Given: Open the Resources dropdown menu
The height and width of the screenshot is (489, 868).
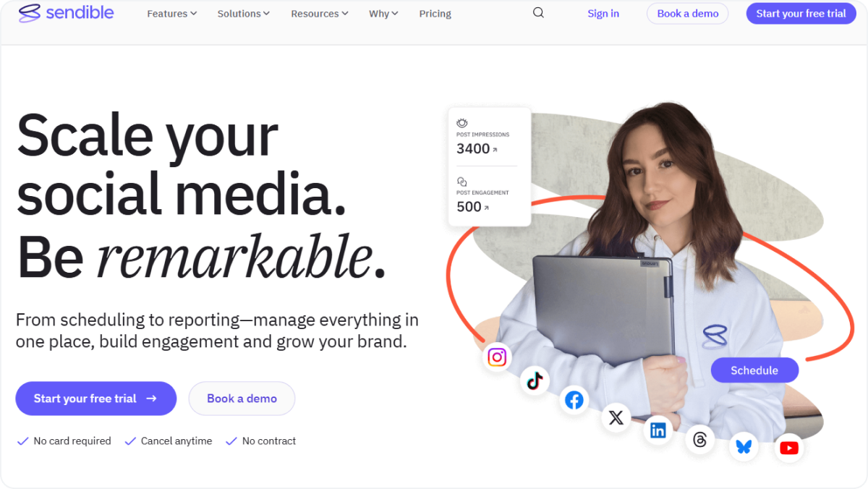Looking at the screenshot, I should coord(320,14).
